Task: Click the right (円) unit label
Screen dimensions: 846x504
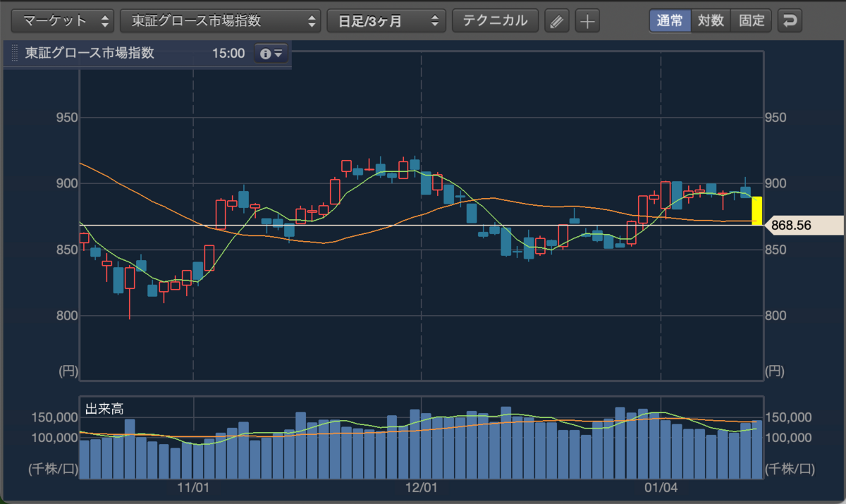Action: click(775, 370)
